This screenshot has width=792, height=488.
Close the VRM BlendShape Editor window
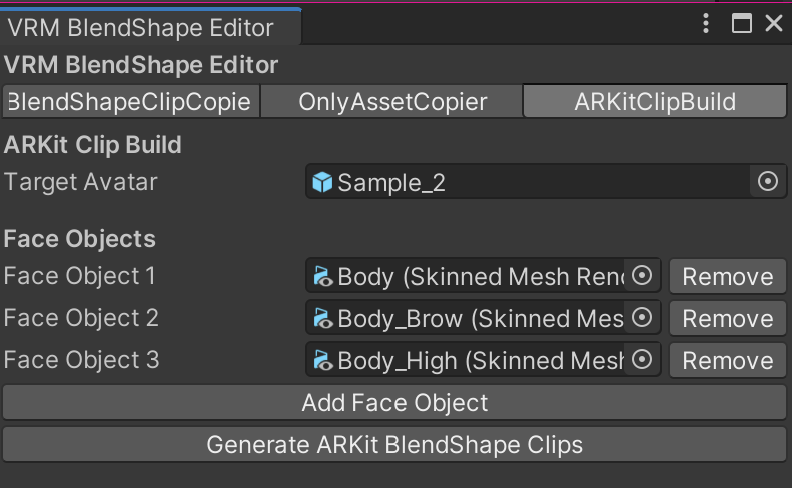point(774,23)
